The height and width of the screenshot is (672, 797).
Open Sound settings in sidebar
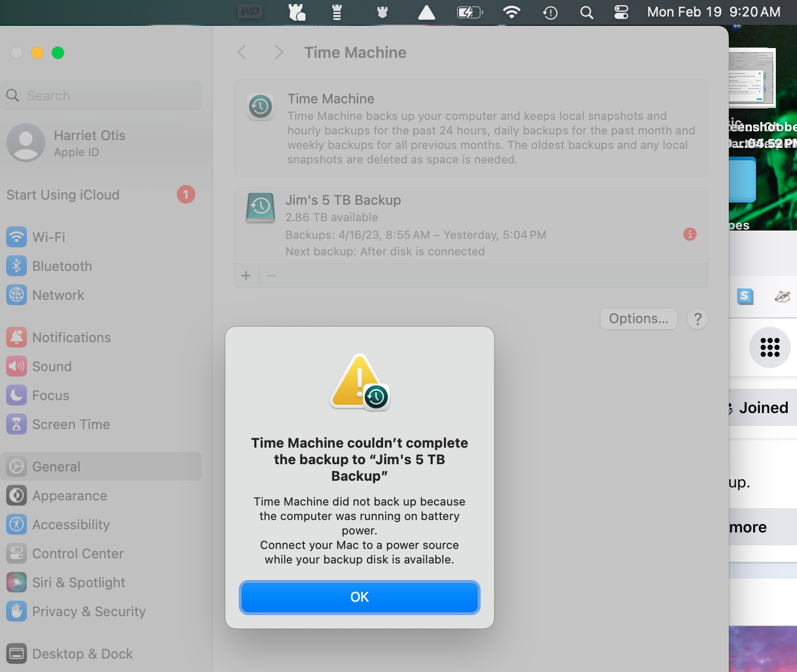click(x=101, y=366)
